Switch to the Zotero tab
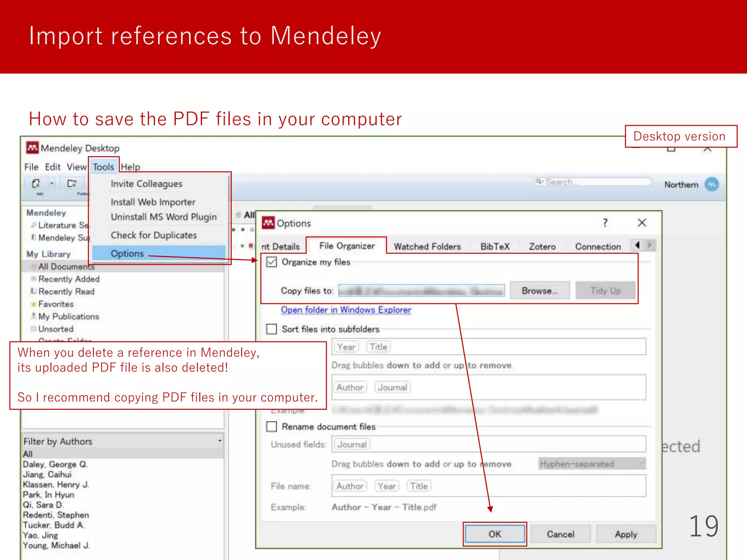Screen dimensions: 747x560 click(x=542, y=246)
